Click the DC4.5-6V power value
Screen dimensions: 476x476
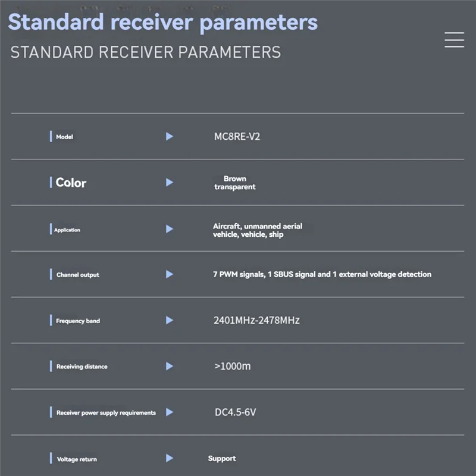point(235,412)
